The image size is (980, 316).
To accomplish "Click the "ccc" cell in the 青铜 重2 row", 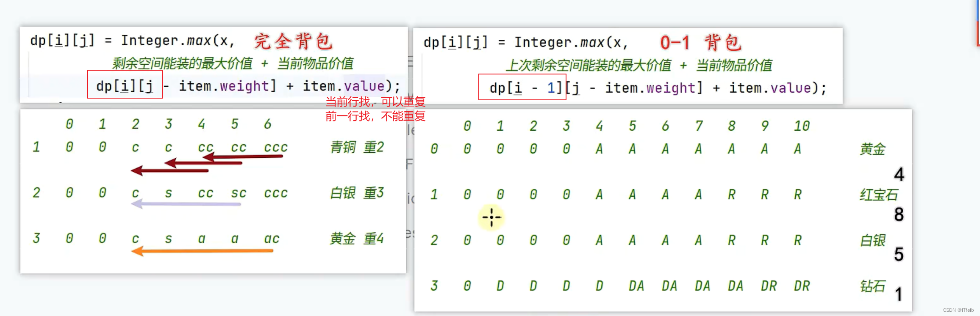I will 276,148.
